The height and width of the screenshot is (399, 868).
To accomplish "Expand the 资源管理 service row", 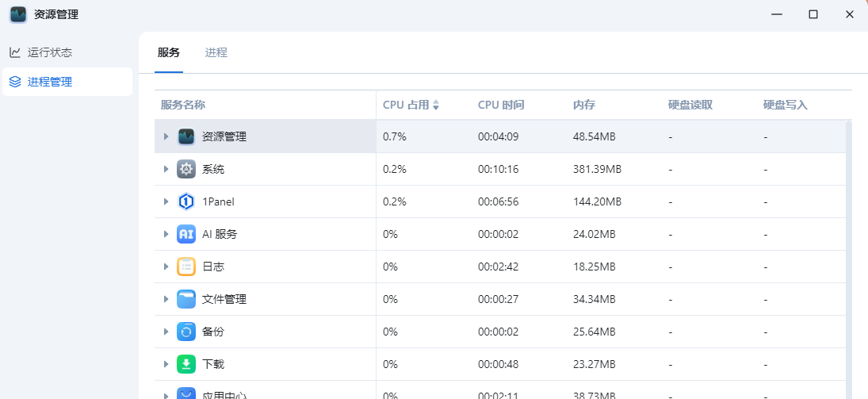I will coord(166,136).
